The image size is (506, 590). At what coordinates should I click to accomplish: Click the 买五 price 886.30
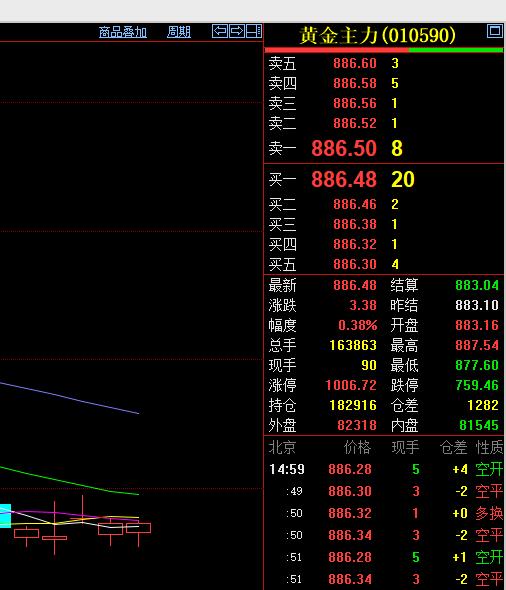click(x=355, y=264)
